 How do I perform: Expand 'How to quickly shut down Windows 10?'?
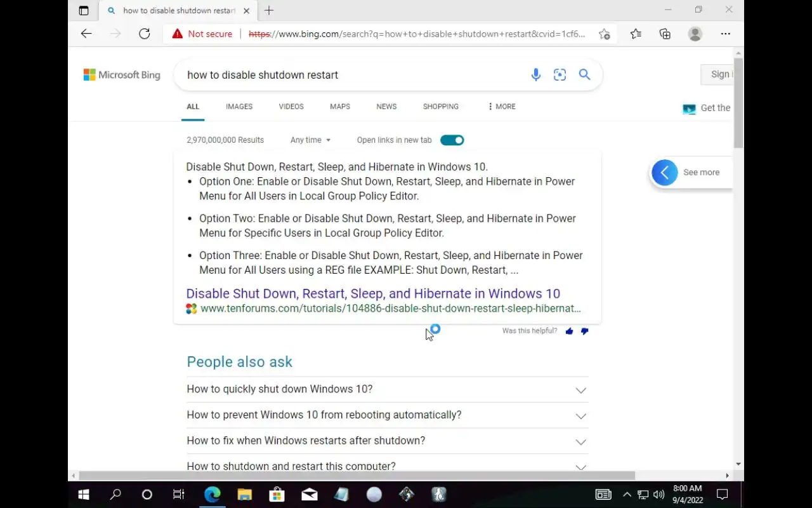click(x=387, y=389)
